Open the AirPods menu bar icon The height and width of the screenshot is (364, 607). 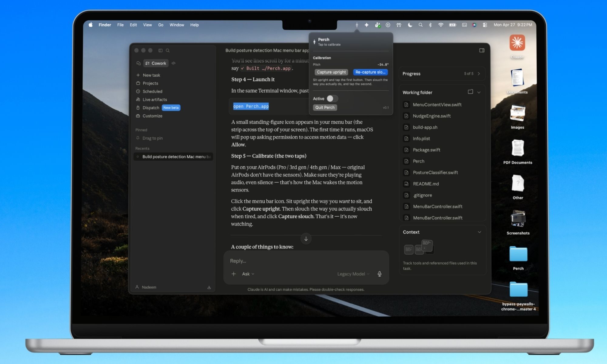tap(399, 25)
